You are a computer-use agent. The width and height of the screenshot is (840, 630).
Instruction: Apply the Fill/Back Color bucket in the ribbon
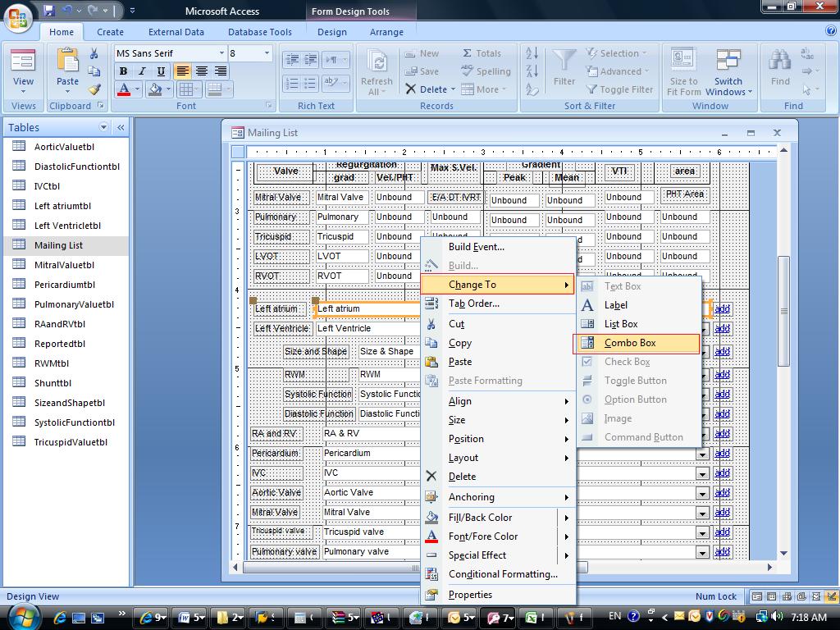point(156,89)
